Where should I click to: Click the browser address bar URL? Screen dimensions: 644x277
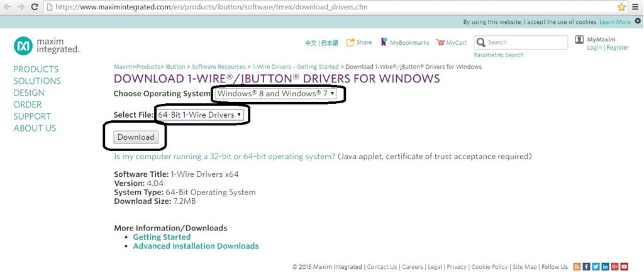[211, 7]
